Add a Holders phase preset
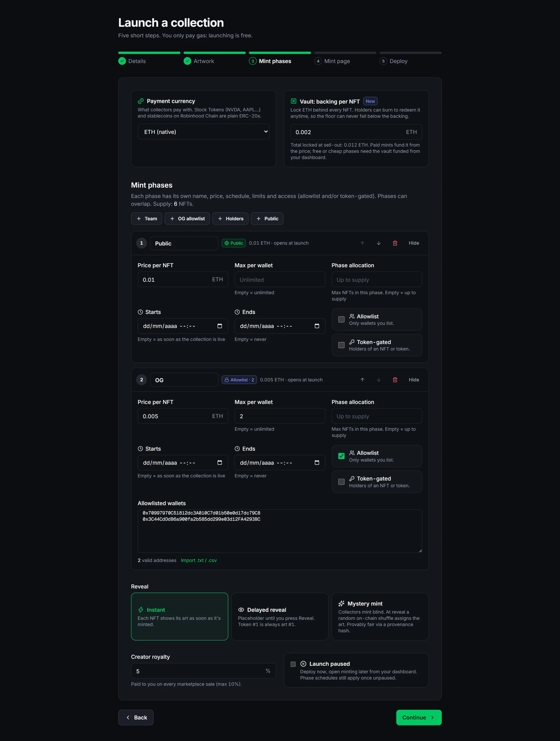The height and width of the screenshot is (741, 560). coord(230,219)
